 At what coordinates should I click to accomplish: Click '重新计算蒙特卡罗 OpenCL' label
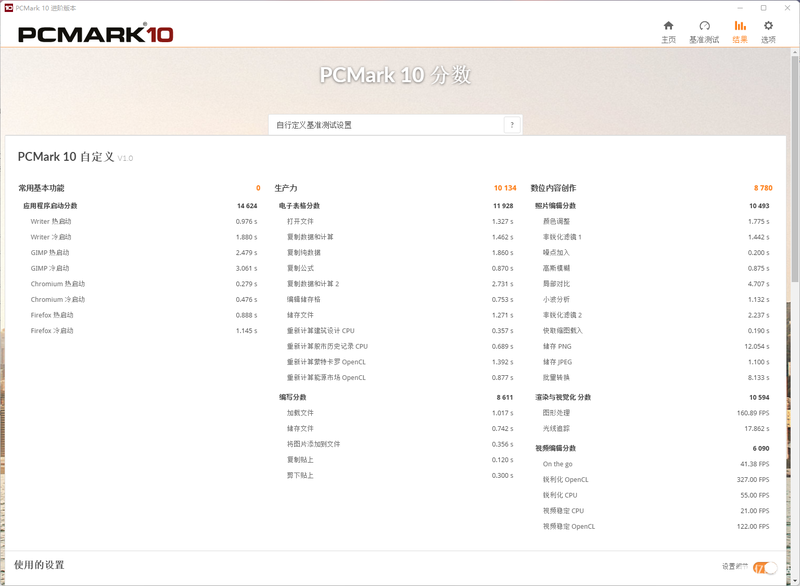point(327,362)
